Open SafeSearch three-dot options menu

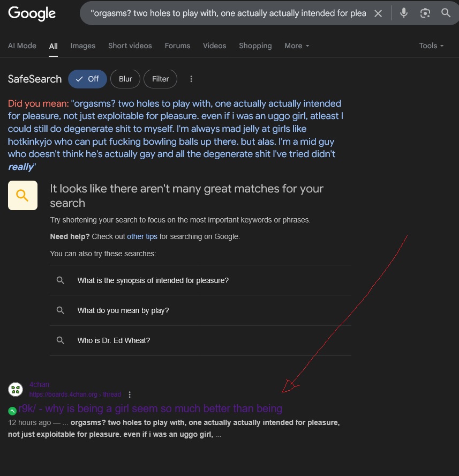point(191,79)
